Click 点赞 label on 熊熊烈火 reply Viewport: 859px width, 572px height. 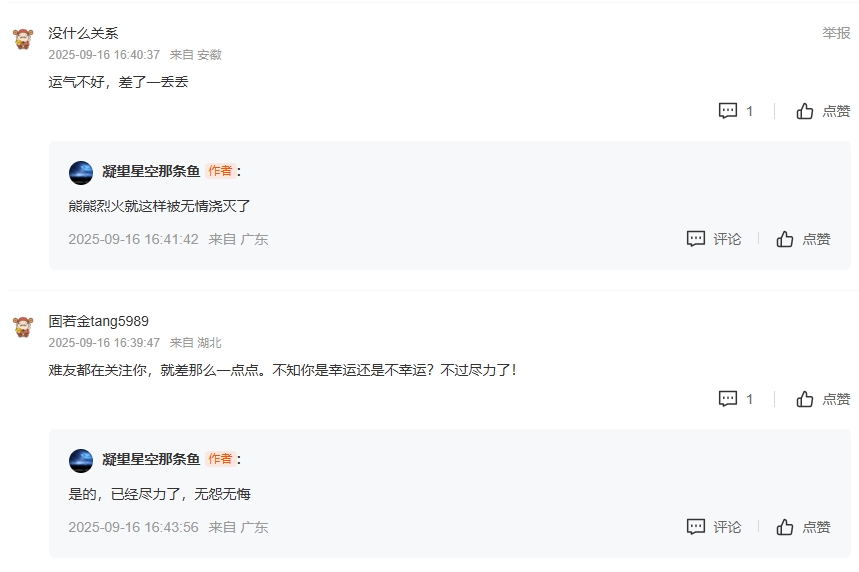click(816, 239)
